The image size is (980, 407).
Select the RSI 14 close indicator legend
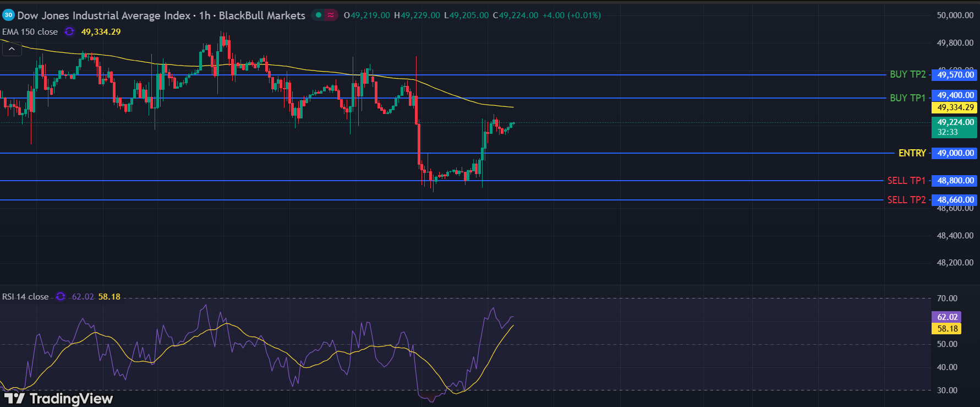25,297
